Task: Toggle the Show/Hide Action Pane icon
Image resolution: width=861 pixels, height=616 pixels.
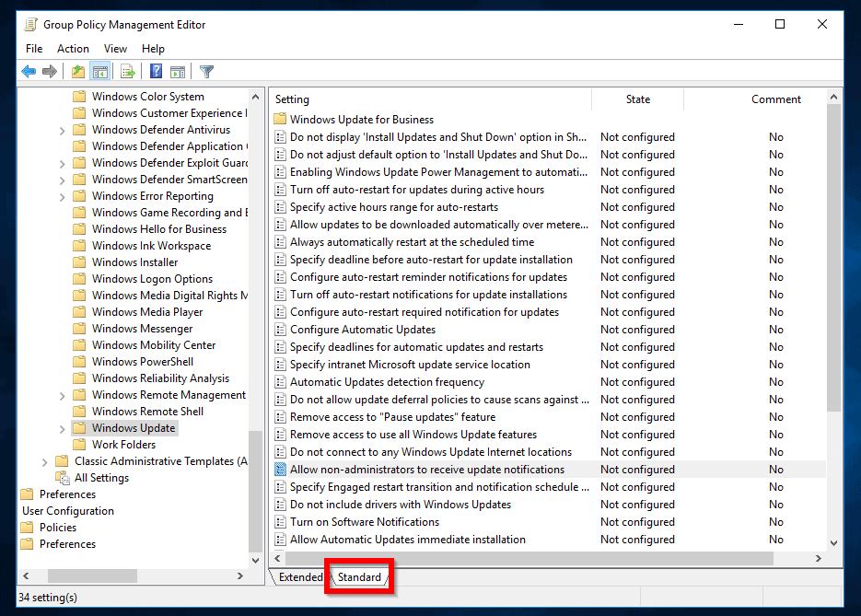Action: [x=178, y=72]
